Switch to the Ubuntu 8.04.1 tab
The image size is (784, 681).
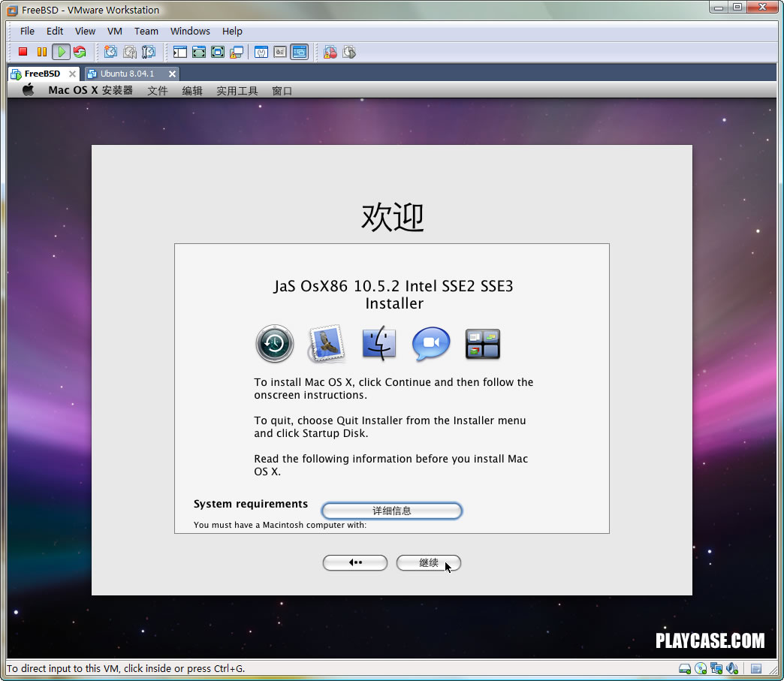(127, 74)
